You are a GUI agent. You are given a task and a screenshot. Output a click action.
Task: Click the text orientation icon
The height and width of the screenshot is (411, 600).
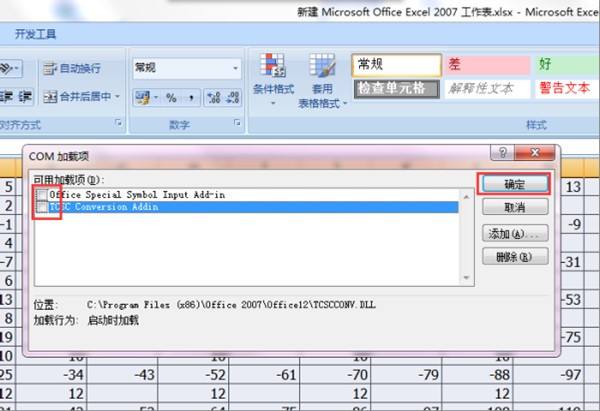coord(6,69)
